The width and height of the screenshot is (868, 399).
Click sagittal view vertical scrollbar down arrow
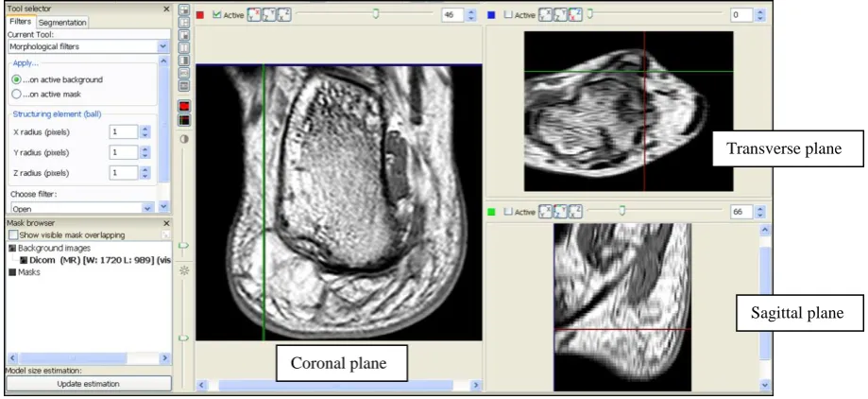tap(765, 384)
